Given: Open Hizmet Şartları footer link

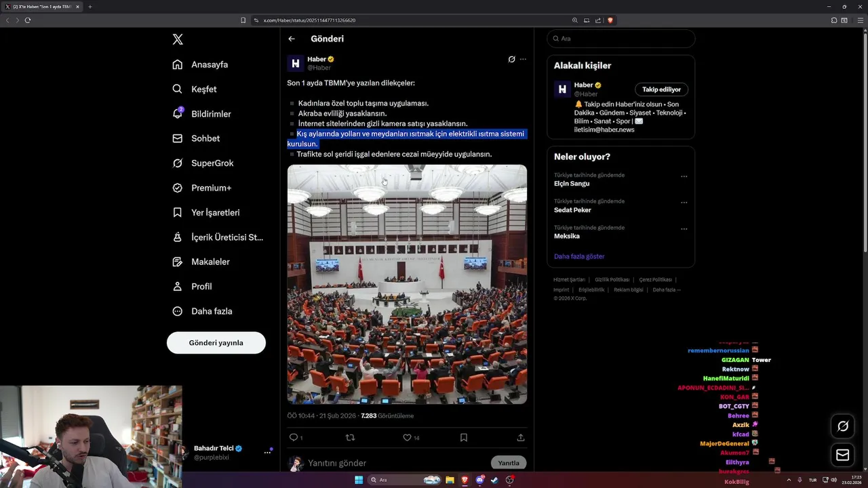Looking at the screenshot, I should click(569, 280).
